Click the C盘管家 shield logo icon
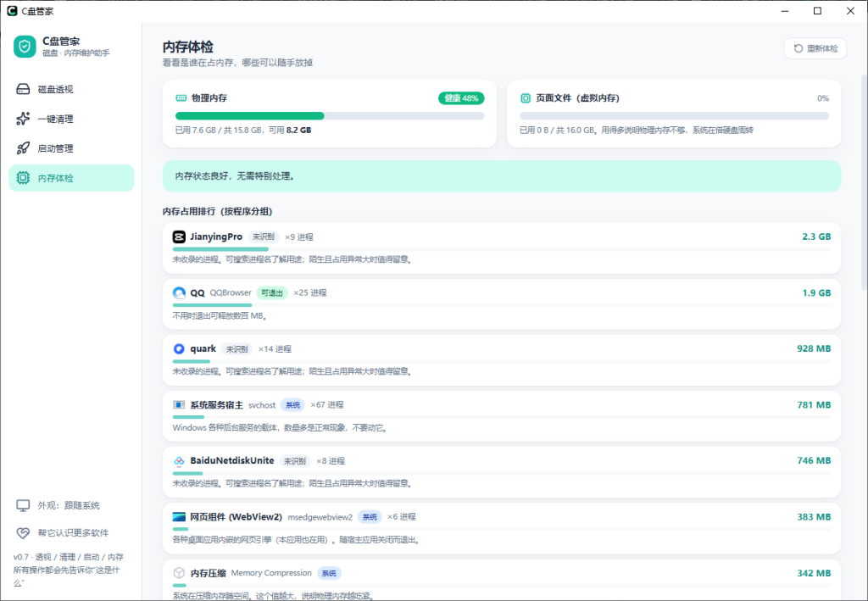Screen dimensions: 868x601 point(25,47)
